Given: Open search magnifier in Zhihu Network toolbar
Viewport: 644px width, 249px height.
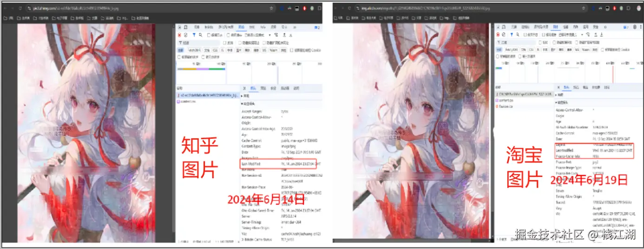Looking at the screenshot, I should pos(200,35).
